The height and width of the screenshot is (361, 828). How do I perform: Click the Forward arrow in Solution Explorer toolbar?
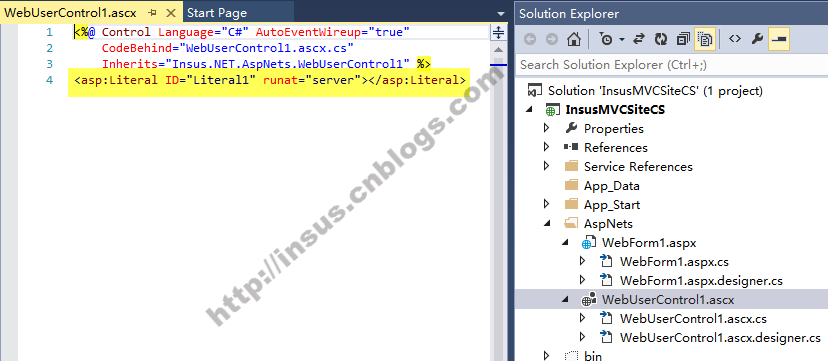click(x=551, y=40)
